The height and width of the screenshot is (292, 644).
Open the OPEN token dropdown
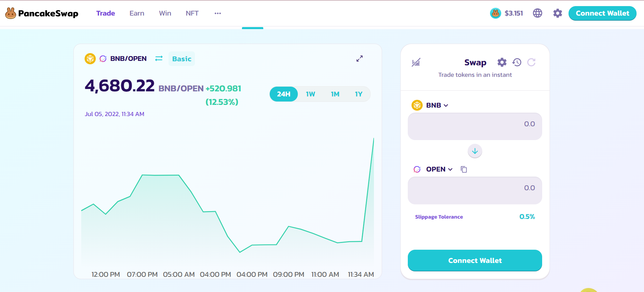439,169
